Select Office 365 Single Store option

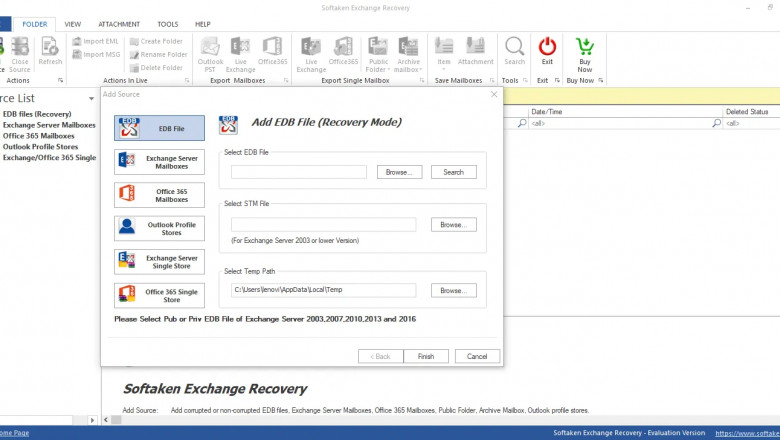tap(159, 296)
